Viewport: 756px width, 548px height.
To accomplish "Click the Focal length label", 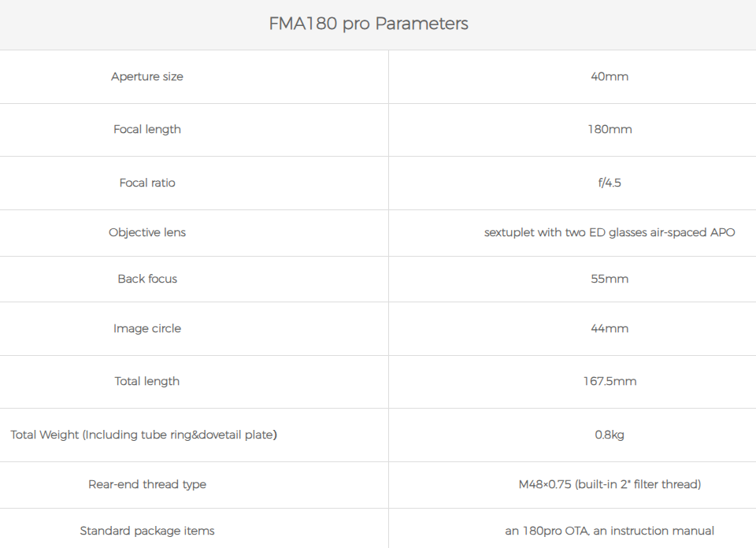I will (x=147, y=129).
